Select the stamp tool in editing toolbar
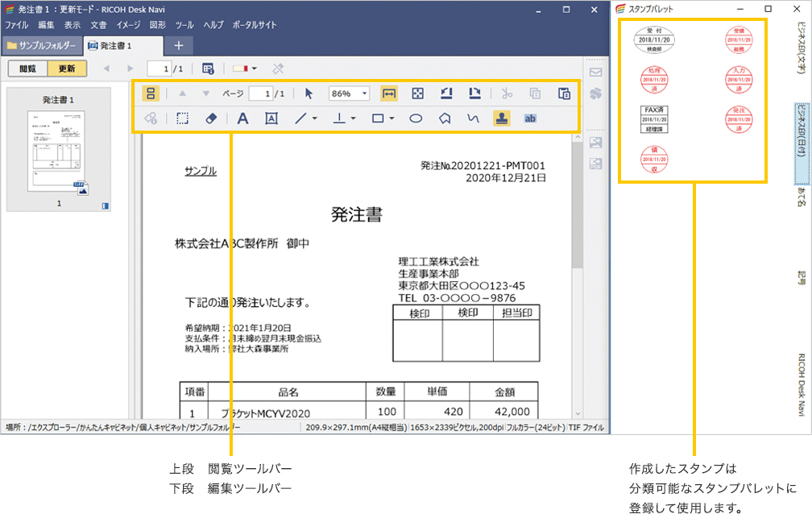This screenshot has height=514, width=812. [x=501, y=118]
